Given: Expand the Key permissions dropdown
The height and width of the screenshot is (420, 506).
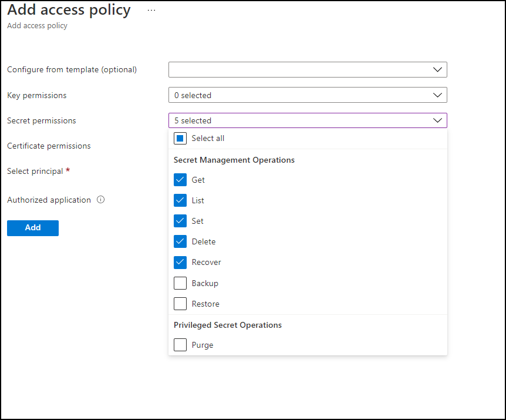Looking at the screenshot, I should pyautogui.click(x=308, y=95).
